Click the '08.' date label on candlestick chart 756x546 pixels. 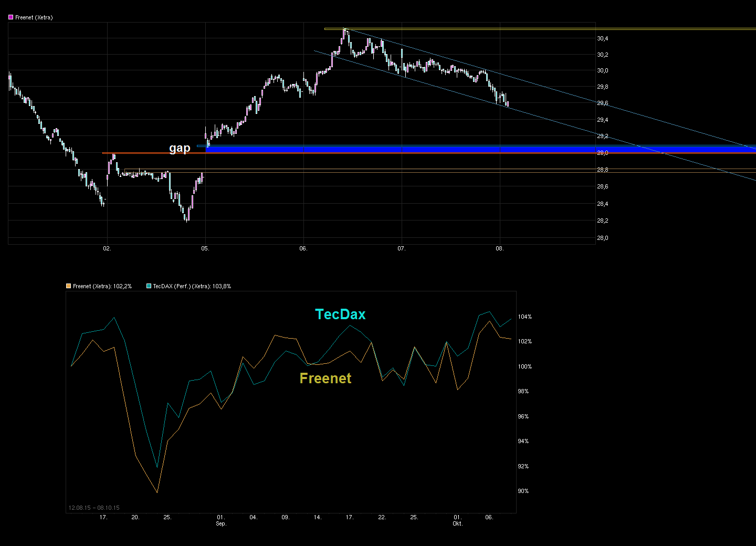point(500,248)
